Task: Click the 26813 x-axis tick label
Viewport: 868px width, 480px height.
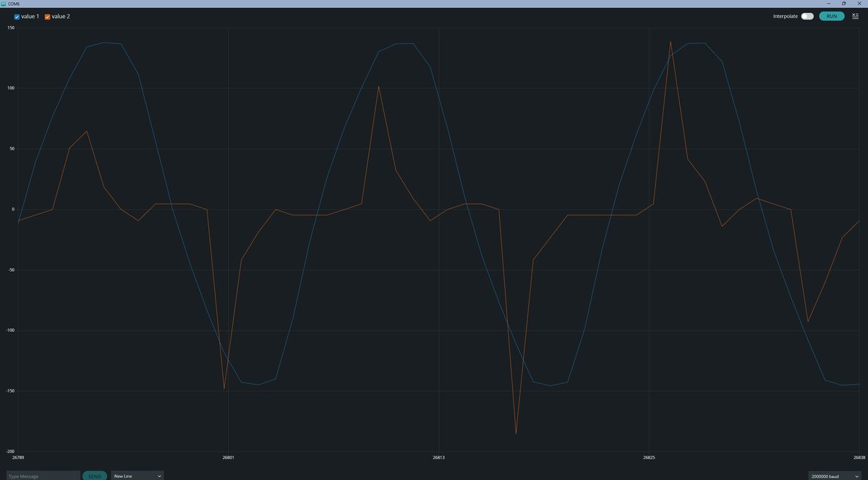Action: coord(438,458)
